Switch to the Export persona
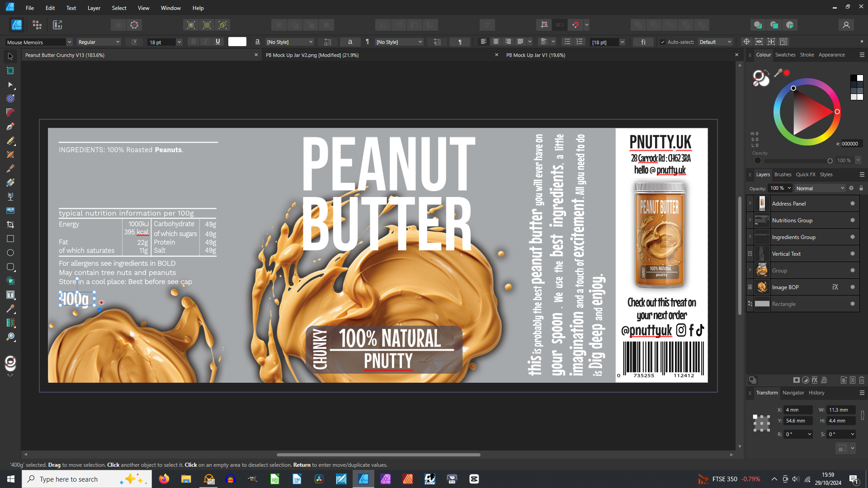 coord(57,25)
